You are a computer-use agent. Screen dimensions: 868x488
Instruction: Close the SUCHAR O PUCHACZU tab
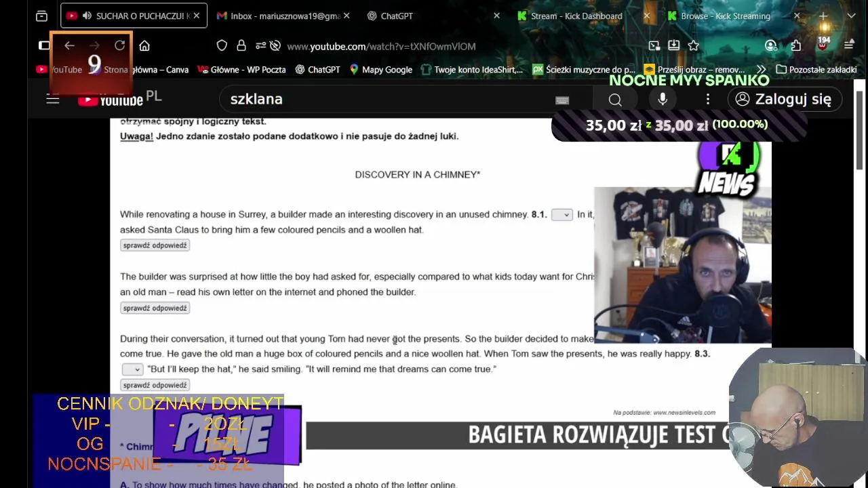(x=197, y=16)
